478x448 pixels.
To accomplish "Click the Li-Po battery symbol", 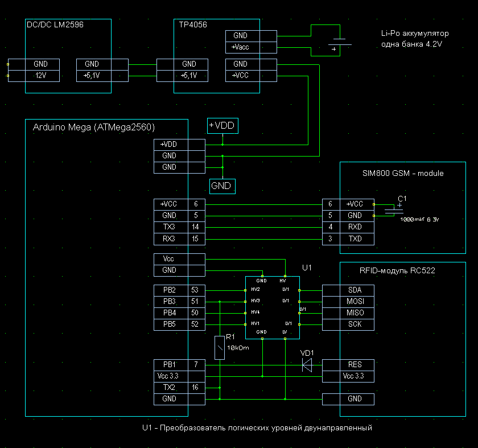I will pyautogui.click(x=339, y=43).
